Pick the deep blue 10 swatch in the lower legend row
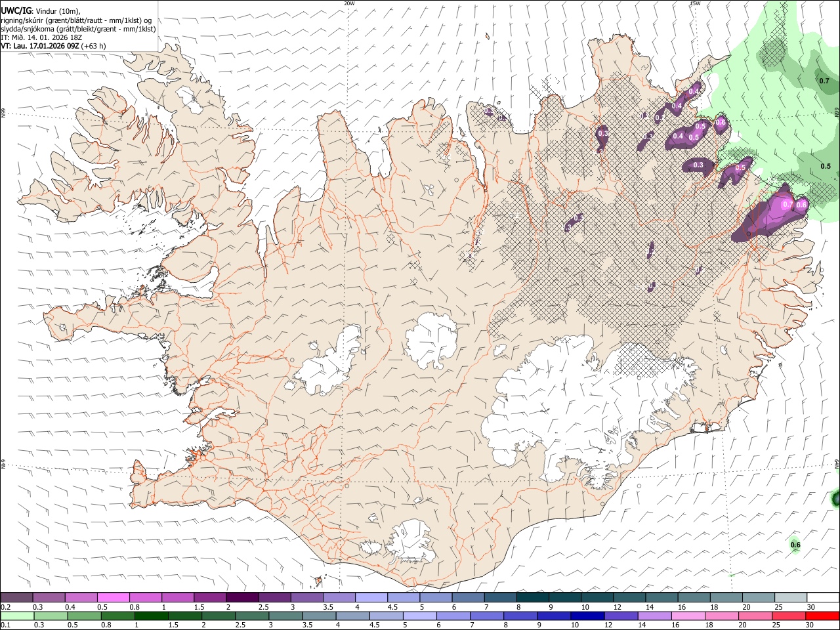Image resolution: width=840 pixels, height=630 pixels. 587,616
